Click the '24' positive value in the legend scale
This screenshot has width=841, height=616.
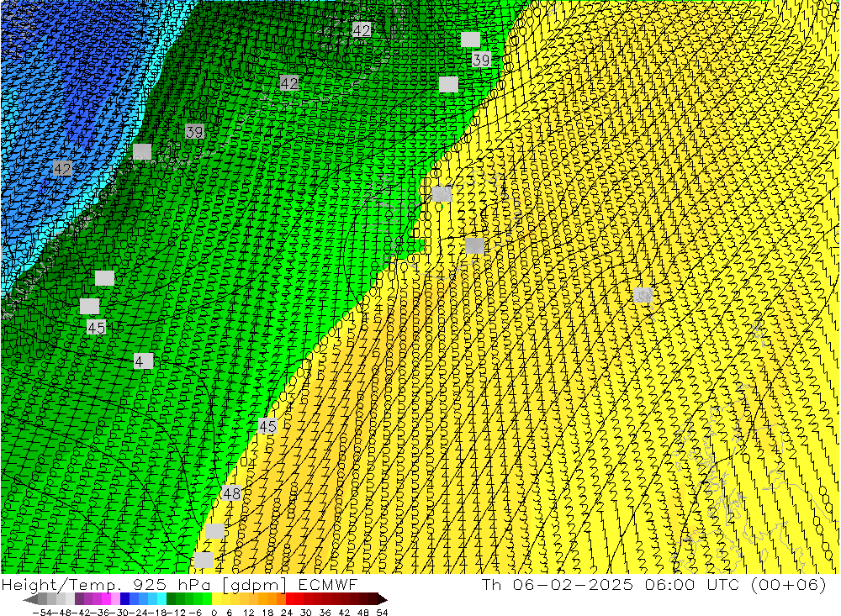click(287, 613)
